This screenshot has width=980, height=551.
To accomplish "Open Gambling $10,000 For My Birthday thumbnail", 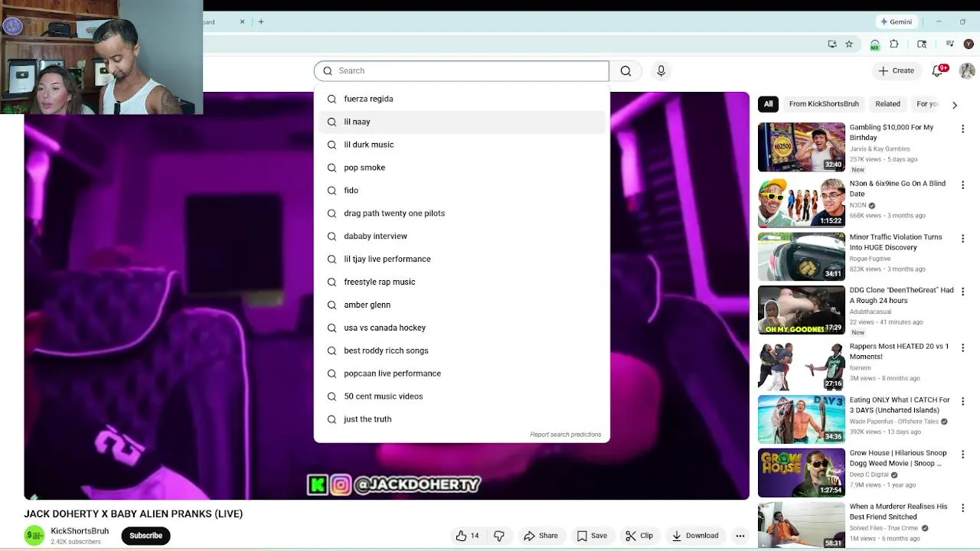I will pos(801,147).
